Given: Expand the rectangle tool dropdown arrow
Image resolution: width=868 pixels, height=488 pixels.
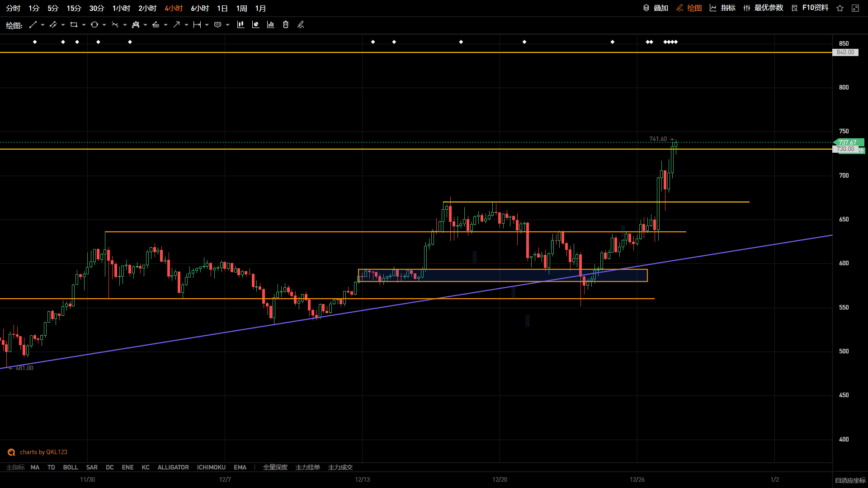Looking at the screenshot, I should click(x=84, y=25).
